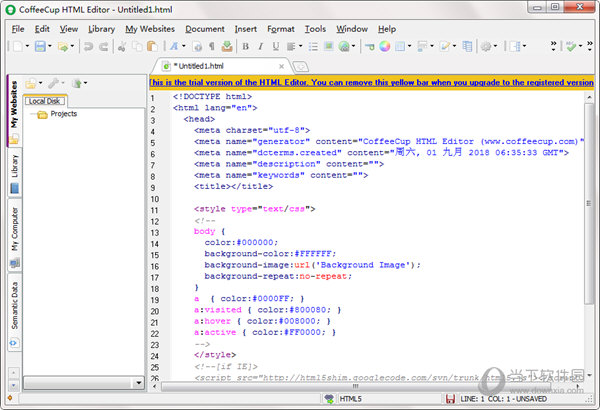Image resolution: width=600 pixels, height=410 pixels.
Task: Expand the Open folder dropdown arrow
Action: (x=72, y=46)
